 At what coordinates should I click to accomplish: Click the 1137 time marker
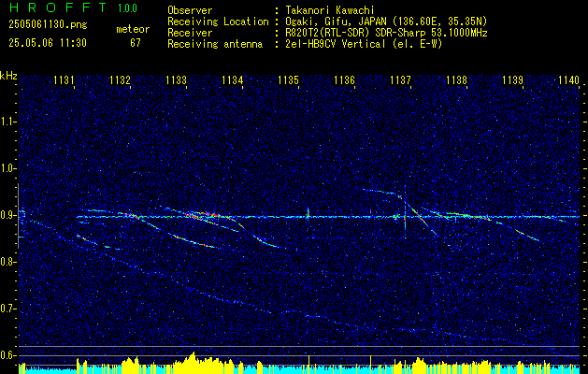[x=400, y=79]
